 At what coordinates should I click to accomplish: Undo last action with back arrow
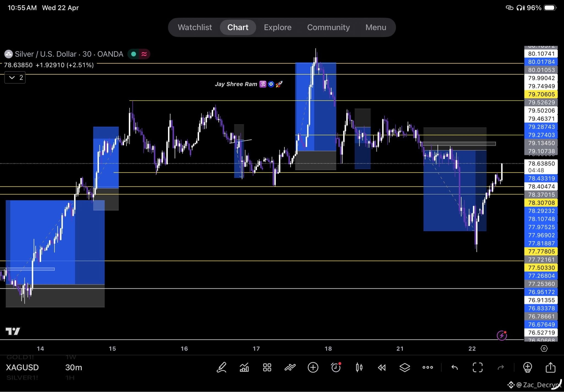click(x=455, y=367)
